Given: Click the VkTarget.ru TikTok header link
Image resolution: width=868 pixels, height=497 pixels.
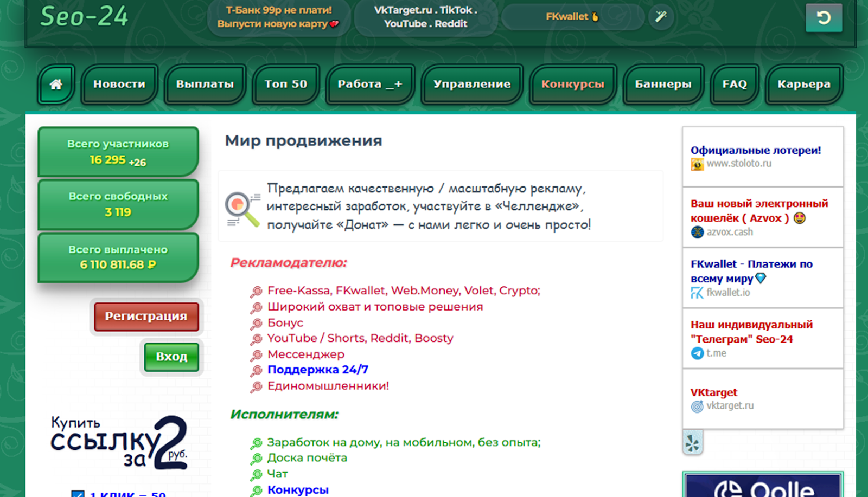Looking at the screenshot, I should 425,17.
